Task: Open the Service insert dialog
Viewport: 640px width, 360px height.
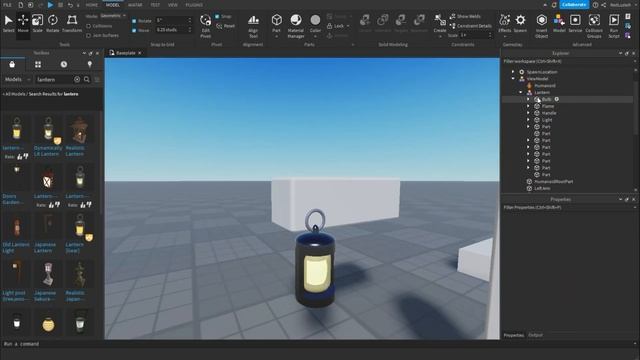Action: tap(575, 24)
